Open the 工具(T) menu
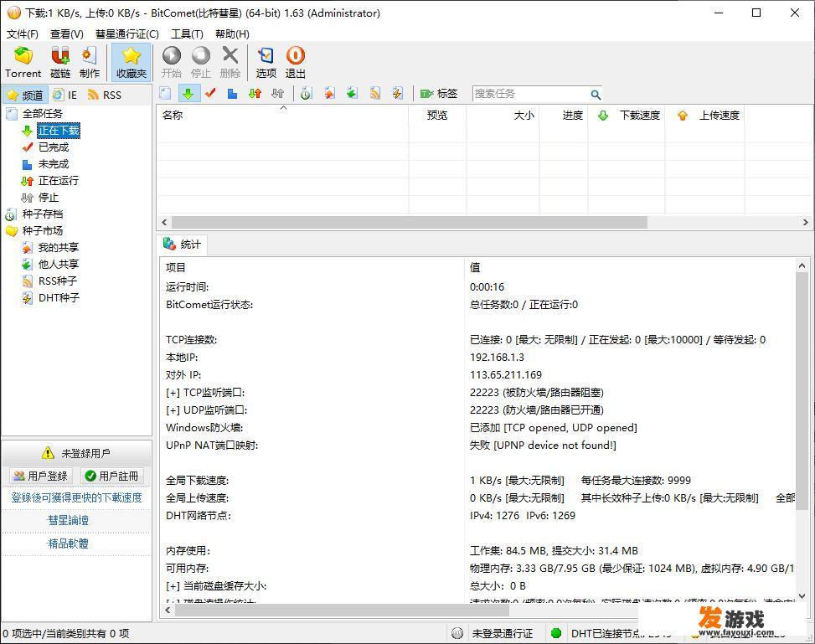The width and height of the screenshot is (815, 644). coord(187,34)
